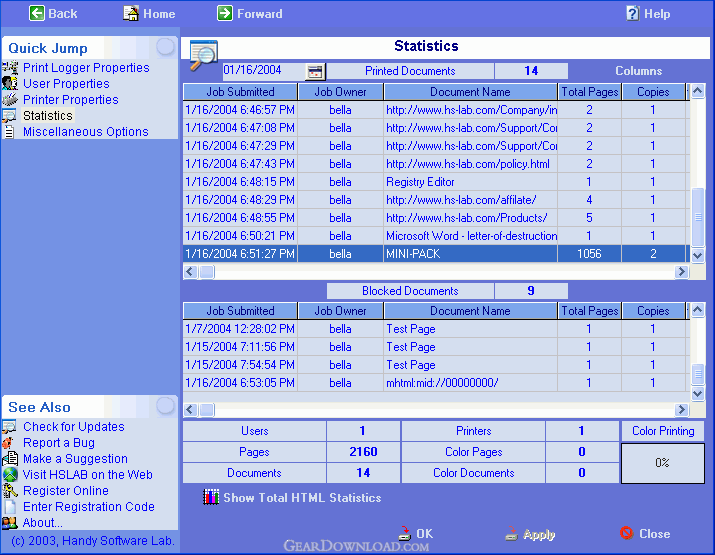Click printed documents horizontal scrollbar thumb
715x555 pixels.
(207, 272)
